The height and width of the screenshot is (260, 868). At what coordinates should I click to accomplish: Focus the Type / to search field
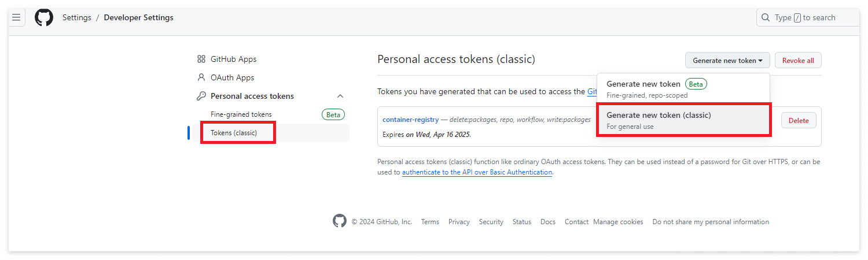coord(810,17)
